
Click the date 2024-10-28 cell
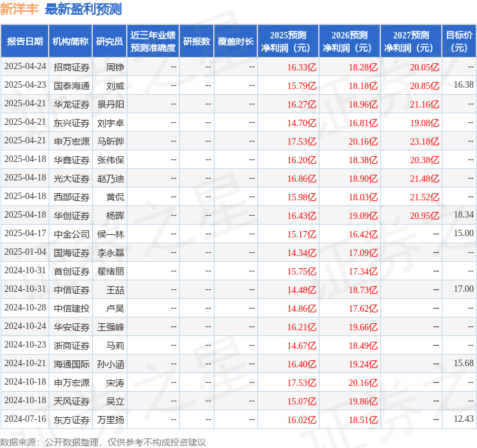[x=25, y=308]
